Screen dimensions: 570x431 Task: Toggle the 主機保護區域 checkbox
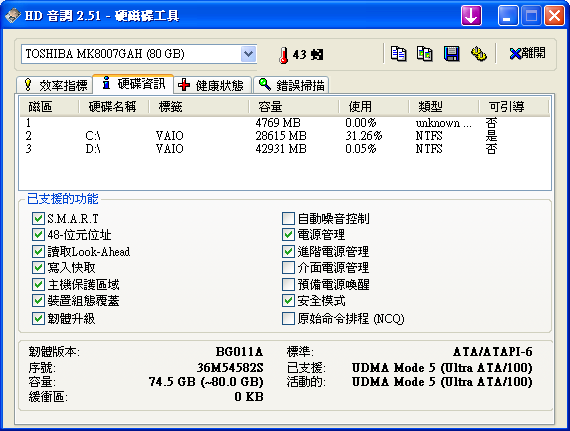(x=38, y=285)
